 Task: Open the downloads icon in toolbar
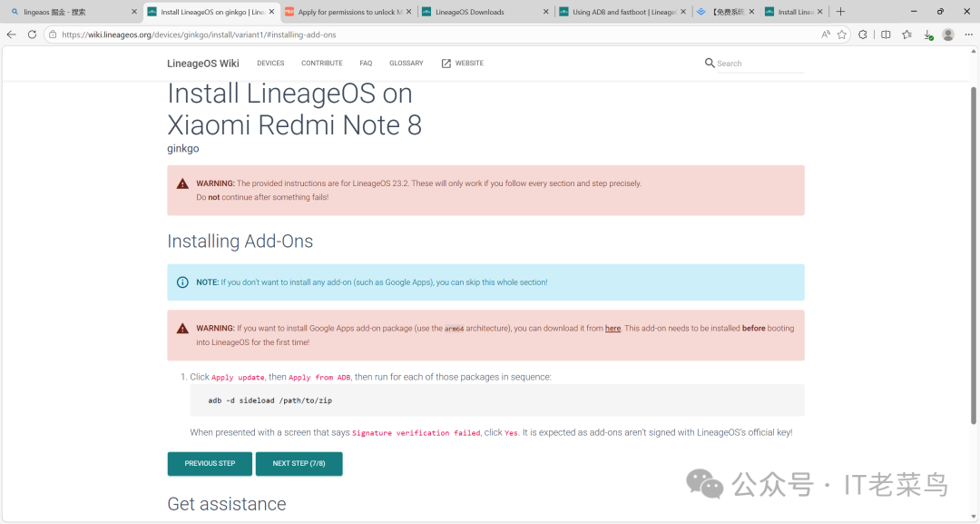(x=927, y=35)
